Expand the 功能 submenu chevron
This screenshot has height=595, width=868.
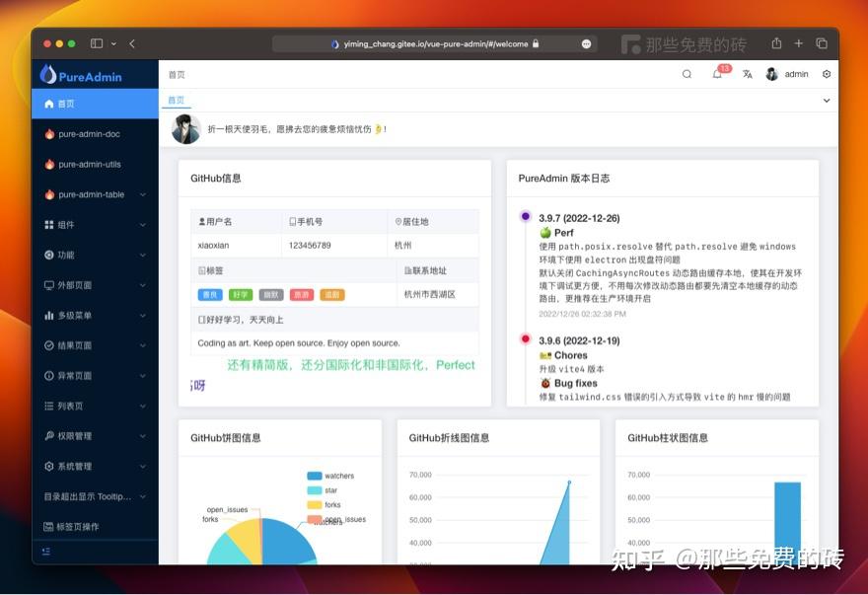pos(143,255)
